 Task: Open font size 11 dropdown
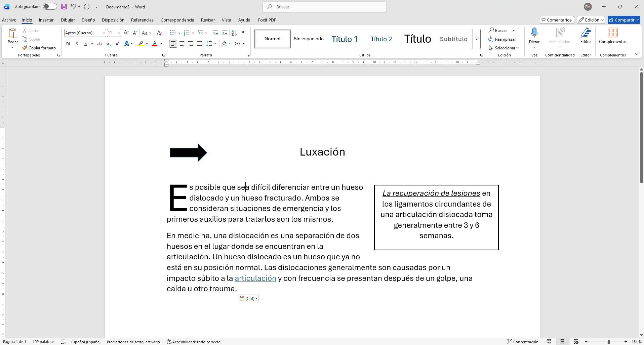pyautogui.click(x=119, y=33)
